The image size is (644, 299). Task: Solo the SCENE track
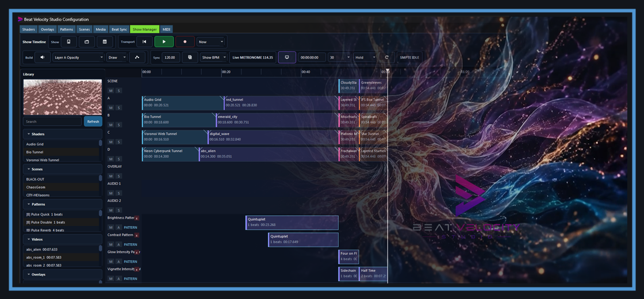[x=118, y=91]
